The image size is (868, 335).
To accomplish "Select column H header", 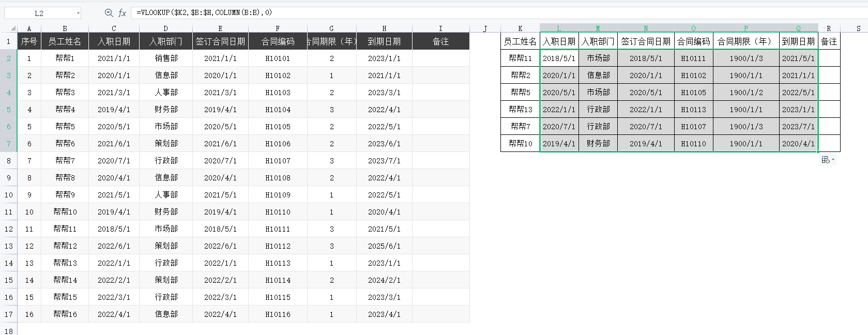I will coord(384,28).
